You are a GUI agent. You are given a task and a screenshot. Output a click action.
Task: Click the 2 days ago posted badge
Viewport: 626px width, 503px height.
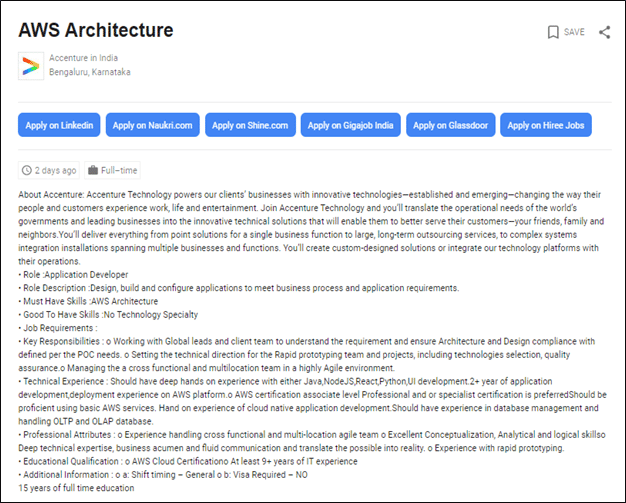[49, 170]
